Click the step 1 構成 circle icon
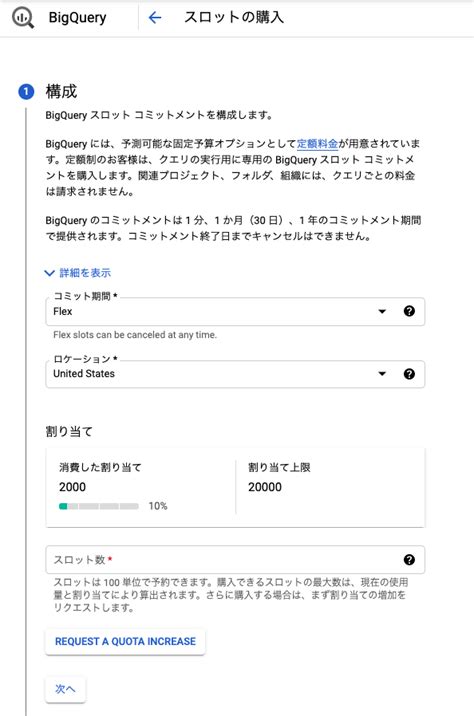This screenshot has width=474, height=716. [26, 92]
